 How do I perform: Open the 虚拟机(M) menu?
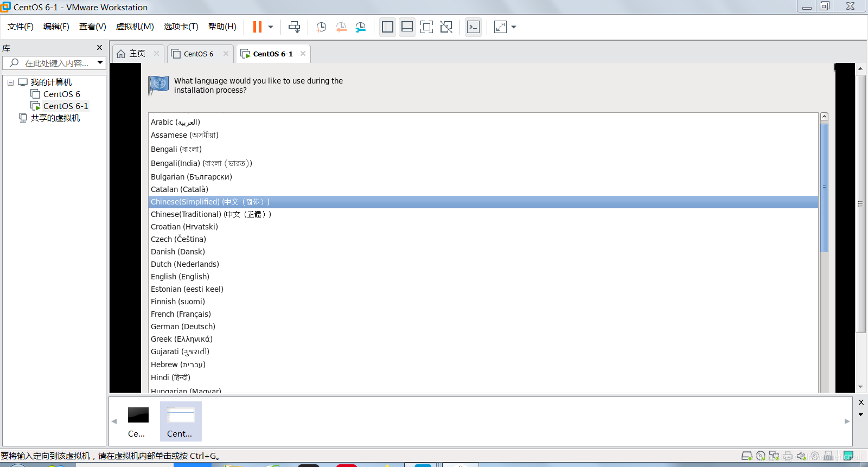135,27
